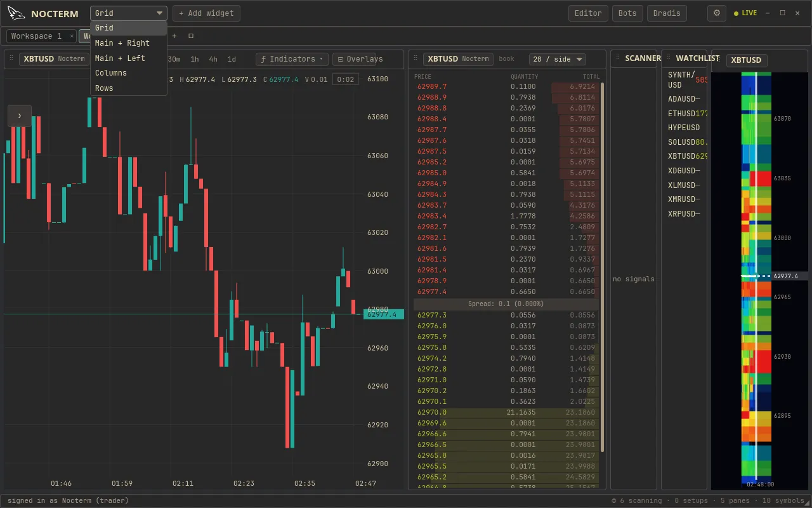This screenshot has width=812, height=508.
Task: Click the 62977.4 marker on heatmap
Action: (x=790, y=276)
